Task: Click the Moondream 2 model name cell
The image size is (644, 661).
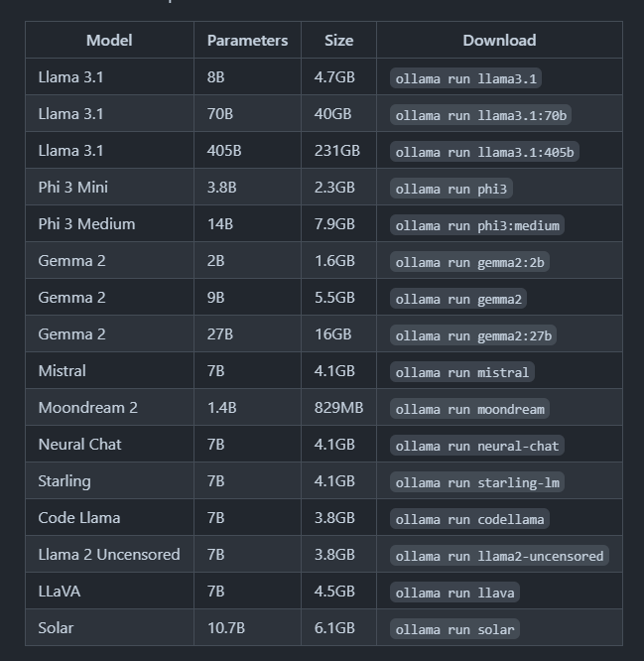Action: coord(87,407)
